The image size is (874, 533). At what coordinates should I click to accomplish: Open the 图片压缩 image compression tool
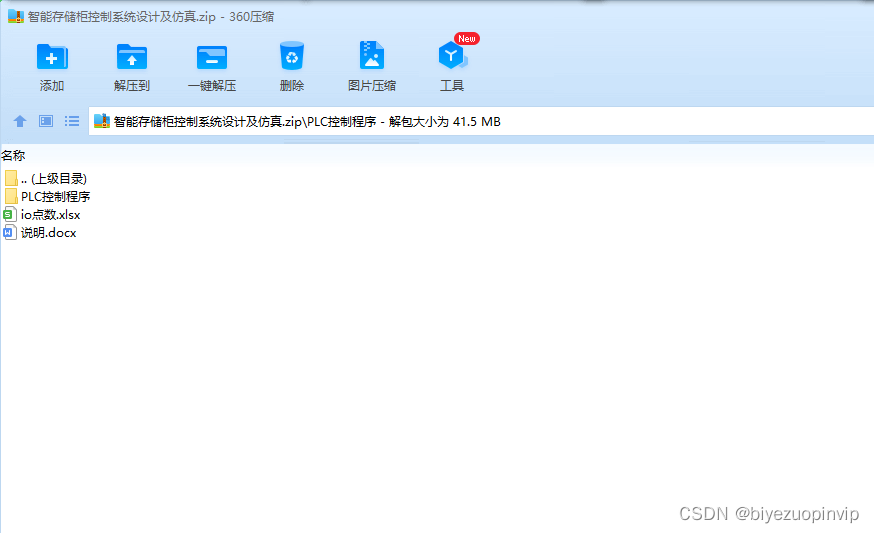coord(371,57)
